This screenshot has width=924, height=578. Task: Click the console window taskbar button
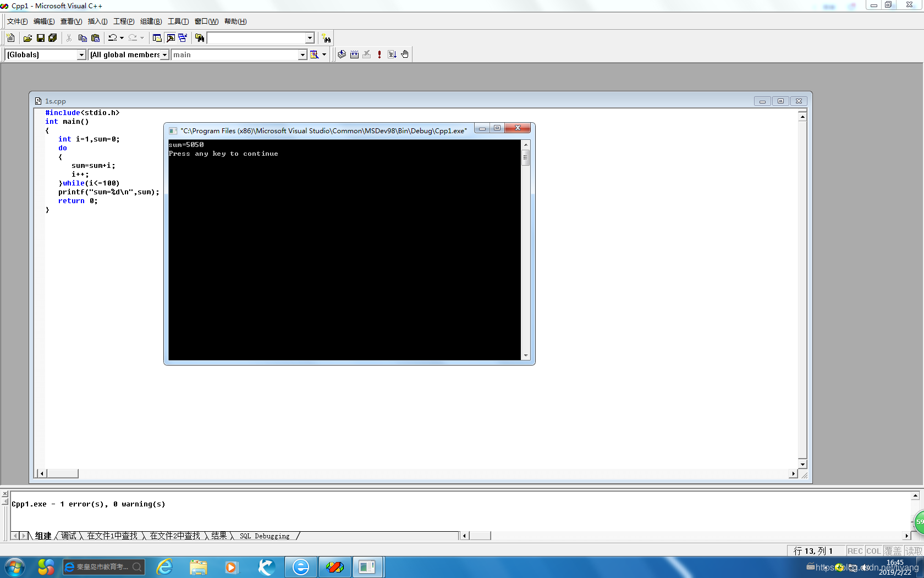coord(367,567)
